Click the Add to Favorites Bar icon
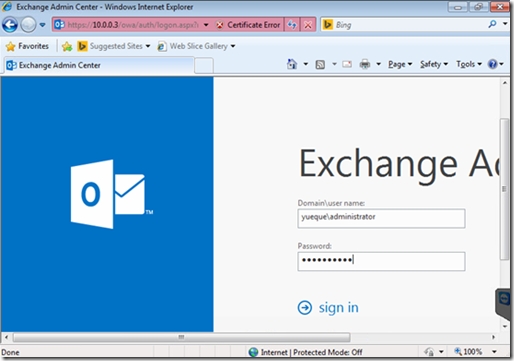This screenshot has width=514, height=361. pos(67,46)
